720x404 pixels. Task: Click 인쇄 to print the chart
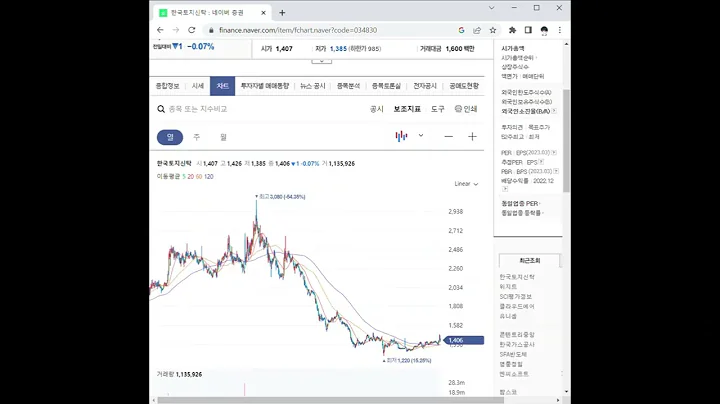pos(470,109)
